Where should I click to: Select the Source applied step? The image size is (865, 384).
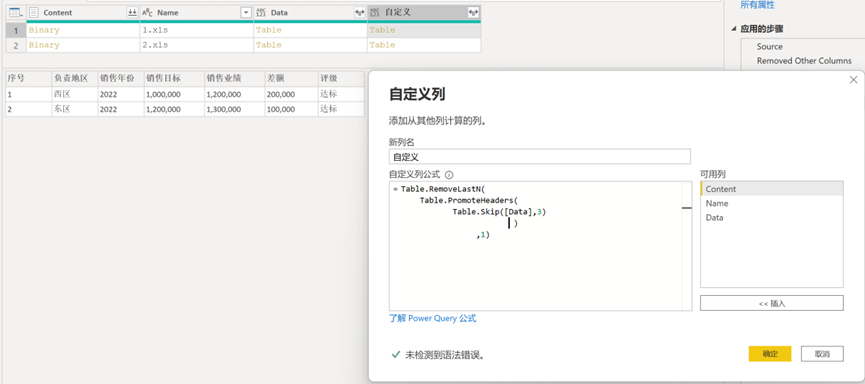(770, 47)
